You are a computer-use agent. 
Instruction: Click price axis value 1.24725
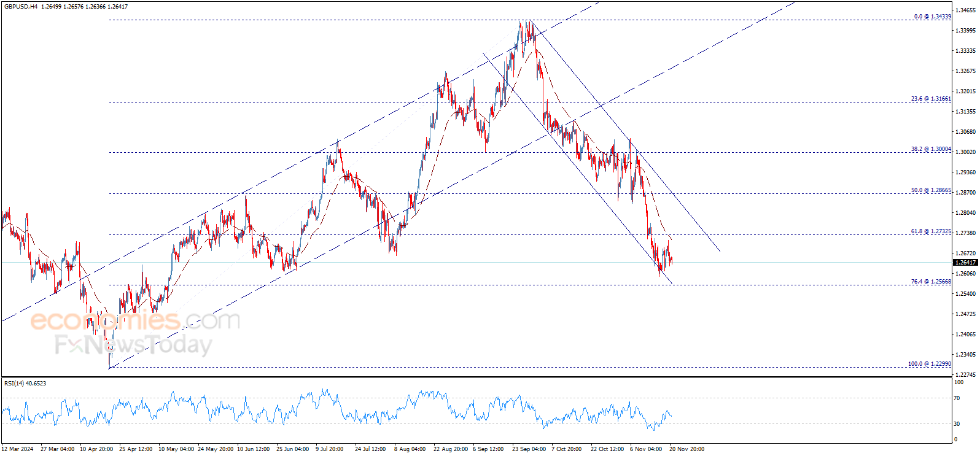(966, 314)
